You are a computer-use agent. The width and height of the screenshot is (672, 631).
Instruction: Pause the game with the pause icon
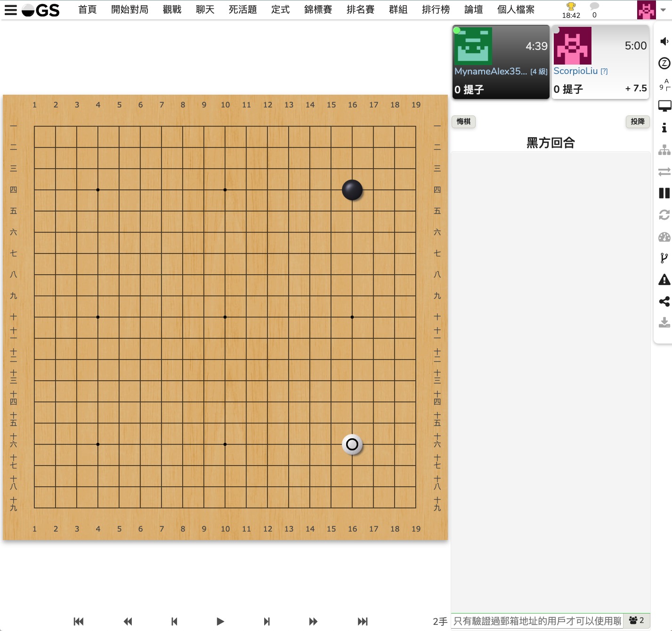click(x=664, y=193)
